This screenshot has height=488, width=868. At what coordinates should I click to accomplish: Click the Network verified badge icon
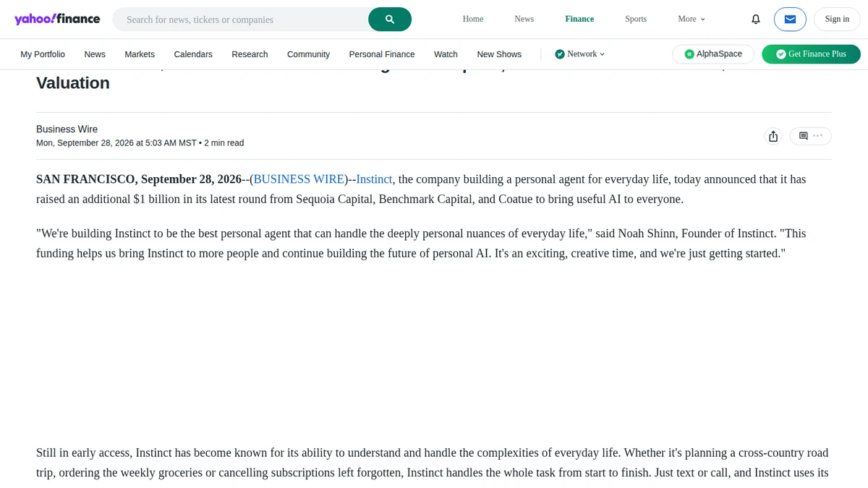point(560,54)
